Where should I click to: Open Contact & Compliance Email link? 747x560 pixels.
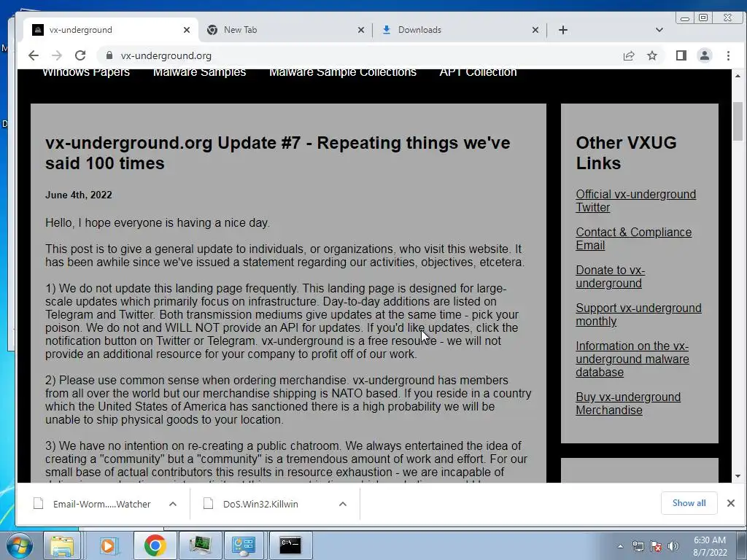(634, 238)
